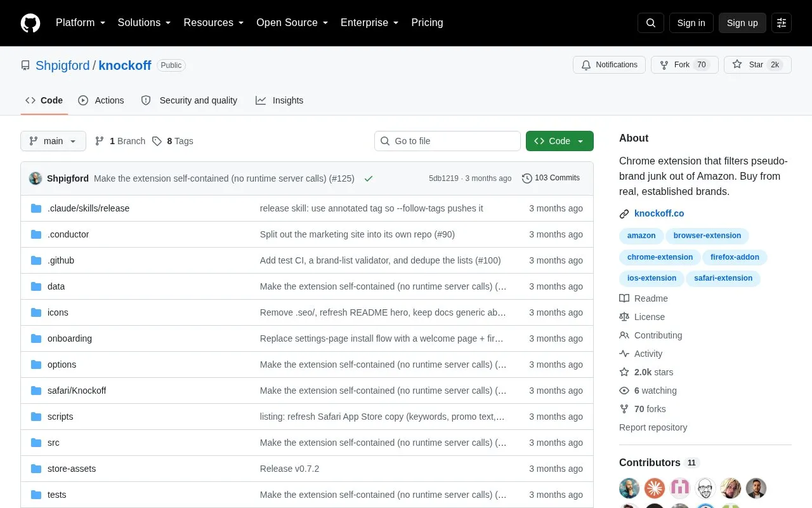Click the scale icon beside License

(624, 317)
